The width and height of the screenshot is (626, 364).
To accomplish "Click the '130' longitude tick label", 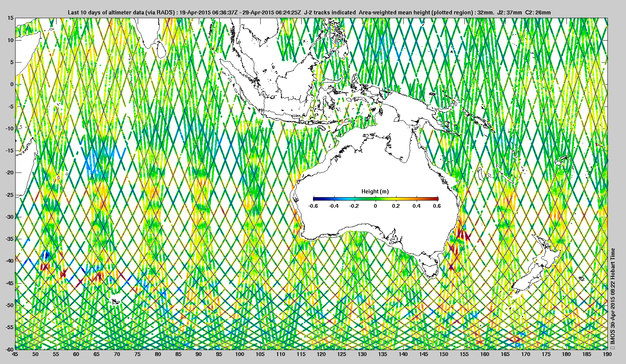I will coord(362,354).
